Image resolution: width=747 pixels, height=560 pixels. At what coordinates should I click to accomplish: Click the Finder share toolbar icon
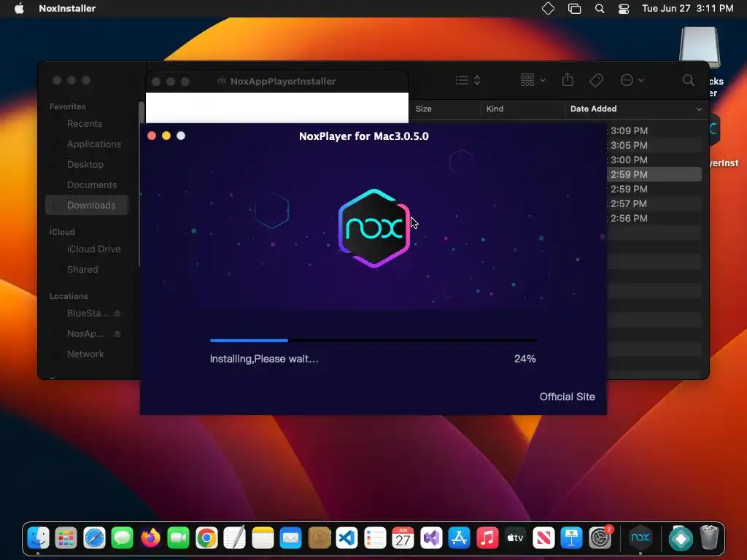click(x=568, y=79)
